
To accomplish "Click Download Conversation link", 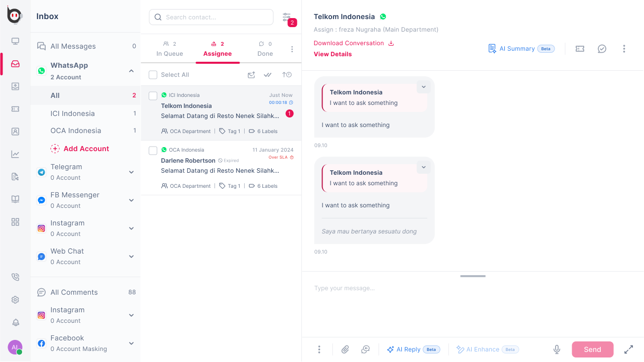I will [x=354, y=43].
